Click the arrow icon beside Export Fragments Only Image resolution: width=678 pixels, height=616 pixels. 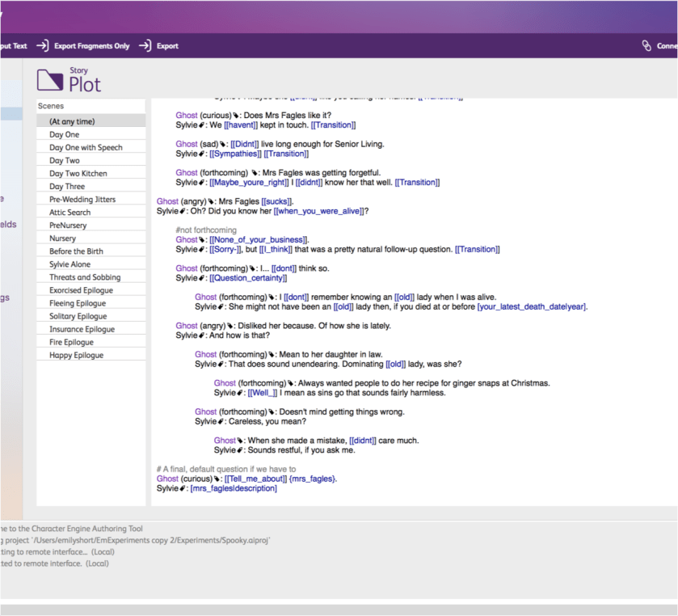tap(40, 46)
